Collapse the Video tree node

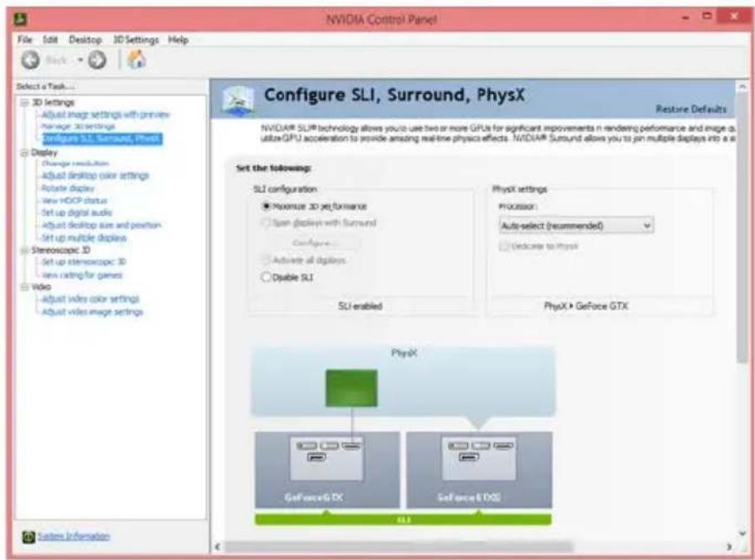coord(25,287)
